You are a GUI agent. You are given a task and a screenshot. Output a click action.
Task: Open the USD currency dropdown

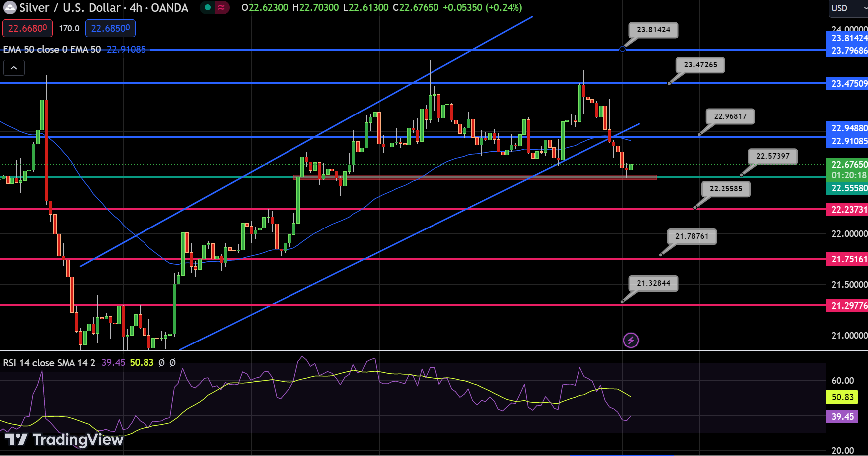click(848, 8)
